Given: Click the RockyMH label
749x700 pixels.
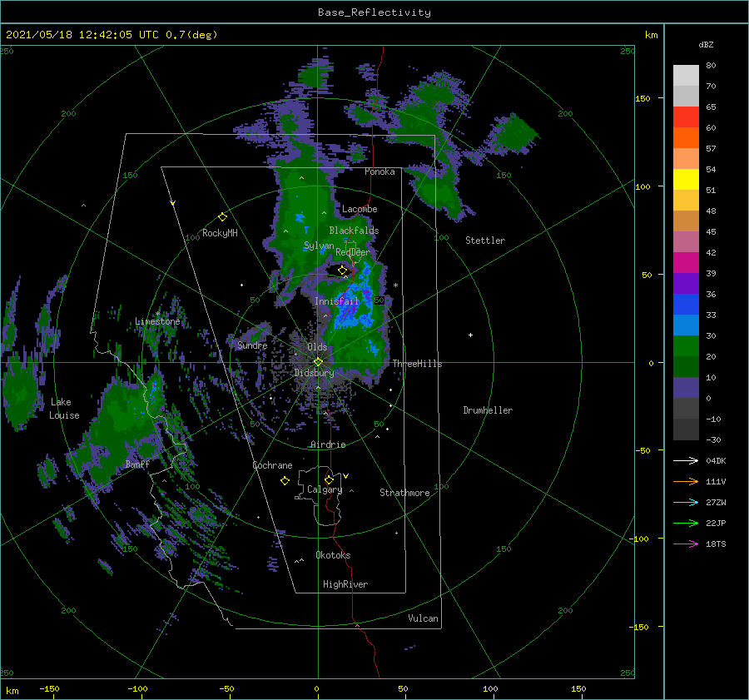Looking at the screenshot, I should pos(220,233).
